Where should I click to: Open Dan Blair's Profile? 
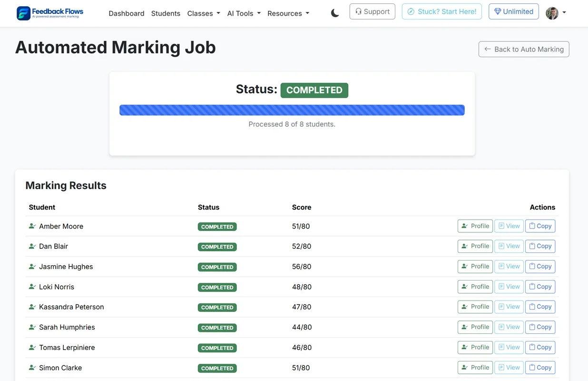coord(475,246)
